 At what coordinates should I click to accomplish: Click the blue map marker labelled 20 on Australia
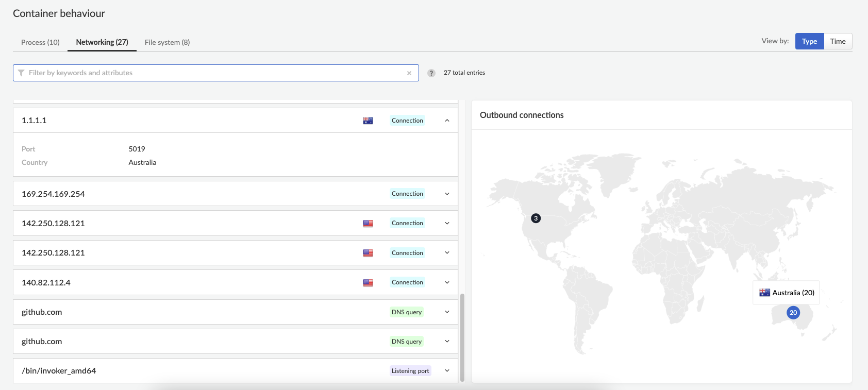pos(793,312)
